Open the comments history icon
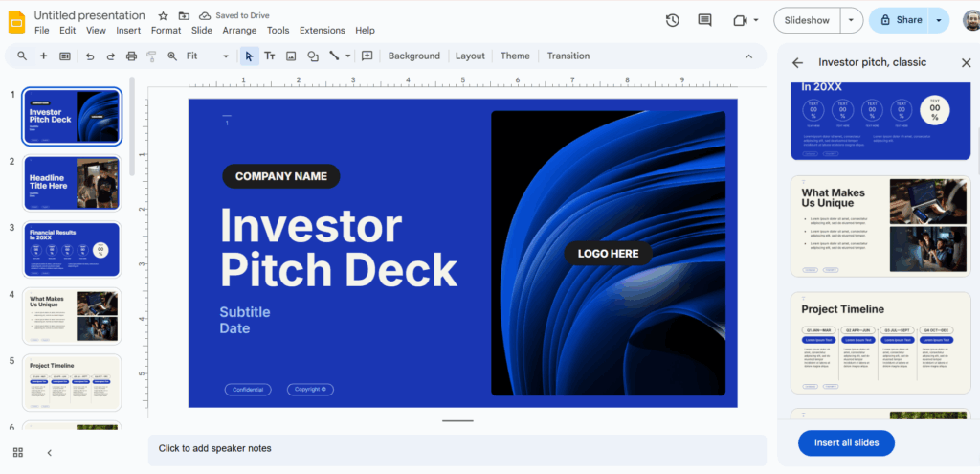This screenshot has height=474, width=980. (x=705, y=20)
